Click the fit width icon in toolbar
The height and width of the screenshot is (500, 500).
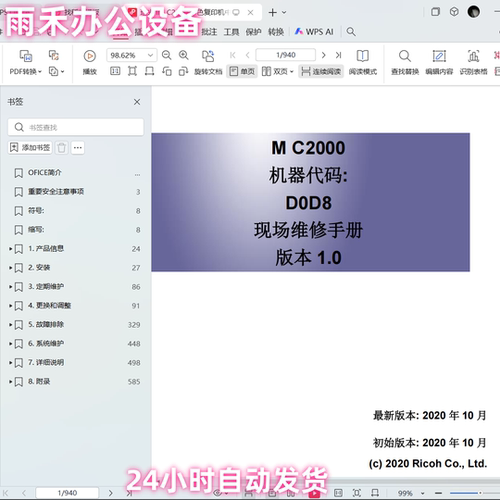[x=149, y=71]
